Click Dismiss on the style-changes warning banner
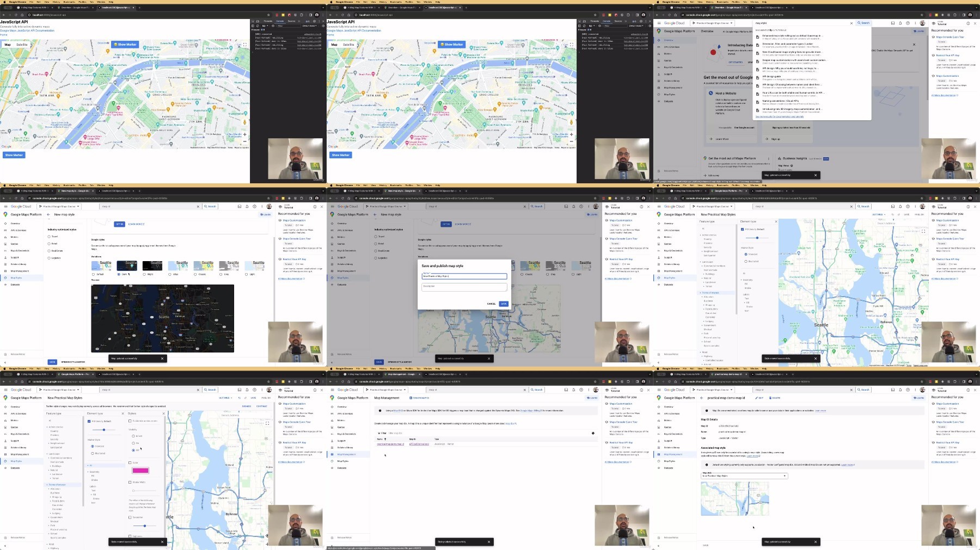This screenshot has height=550, width=980. pos(247,406)
